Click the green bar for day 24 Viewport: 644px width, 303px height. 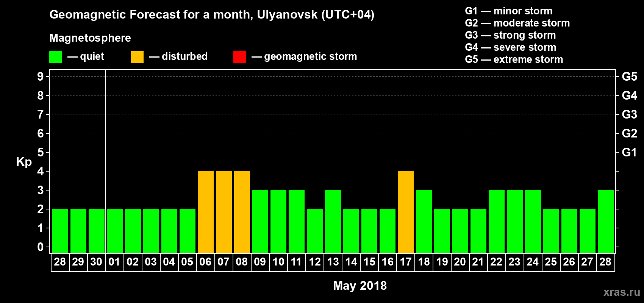533,221
